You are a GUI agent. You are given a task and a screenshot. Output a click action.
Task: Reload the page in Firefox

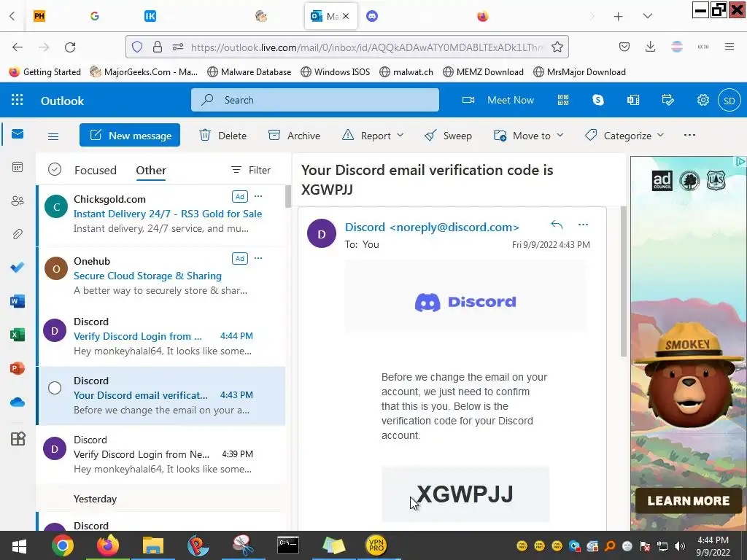(x=70, y=47)
